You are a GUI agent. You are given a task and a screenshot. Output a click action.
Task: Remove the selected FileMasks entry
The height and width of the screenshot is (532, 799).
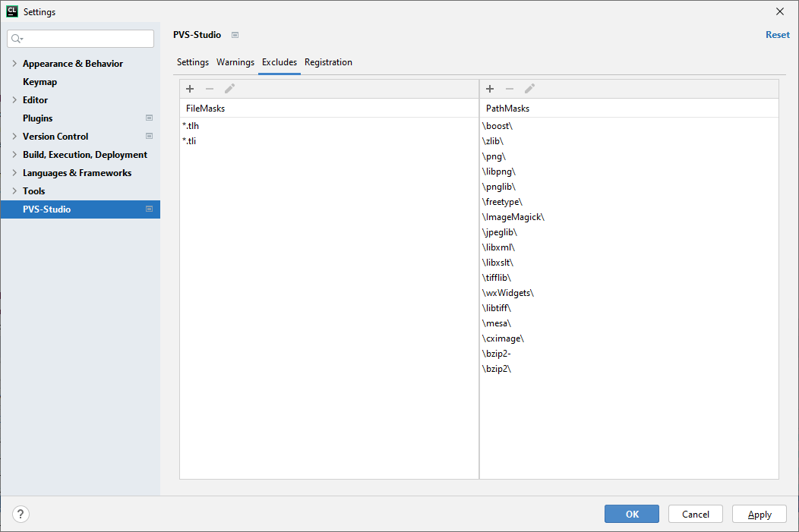point(210,89)
